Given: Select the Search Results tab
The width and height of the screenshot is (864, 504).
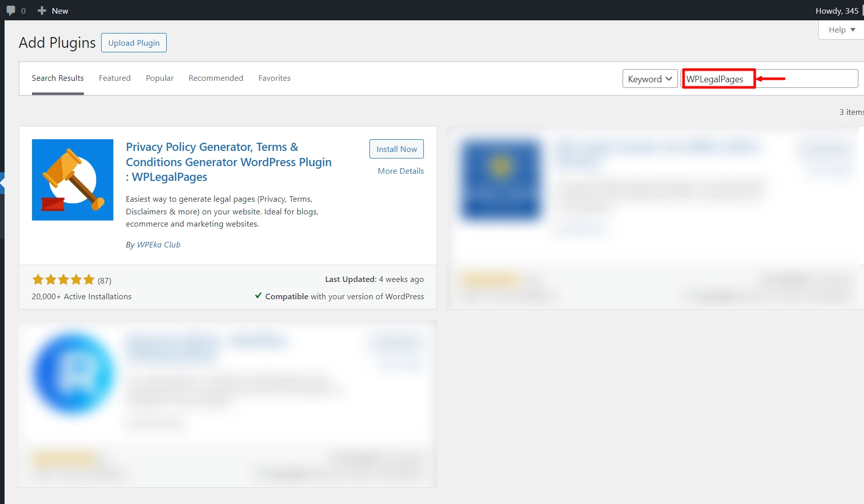Looking at the screenshot, I should pos(57,78).
